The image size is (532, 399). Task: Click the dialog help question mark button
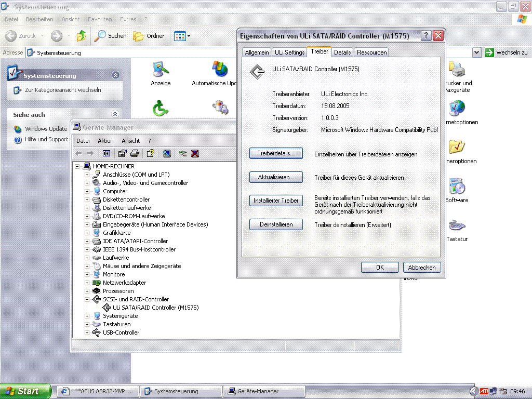[426, 36]
